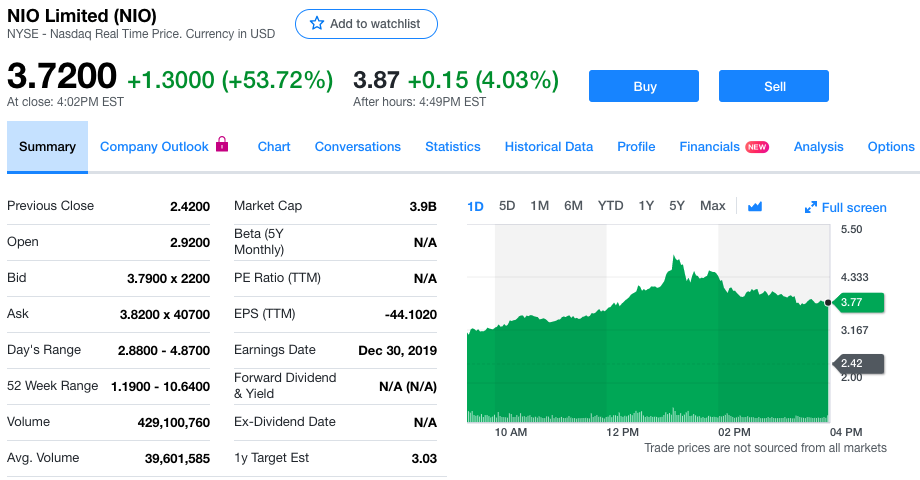Show the 6M chart range
The width and height of the screenshot is (920, 480).
(573, 206)
